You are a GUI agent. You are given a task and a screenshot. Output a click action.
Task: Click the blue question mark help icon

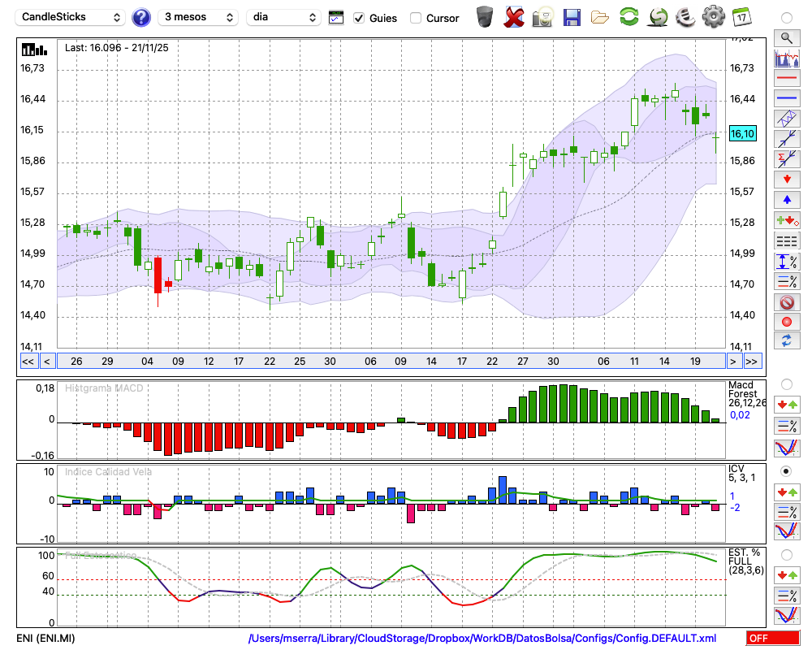pyautogui.click(x=141, y=17)
